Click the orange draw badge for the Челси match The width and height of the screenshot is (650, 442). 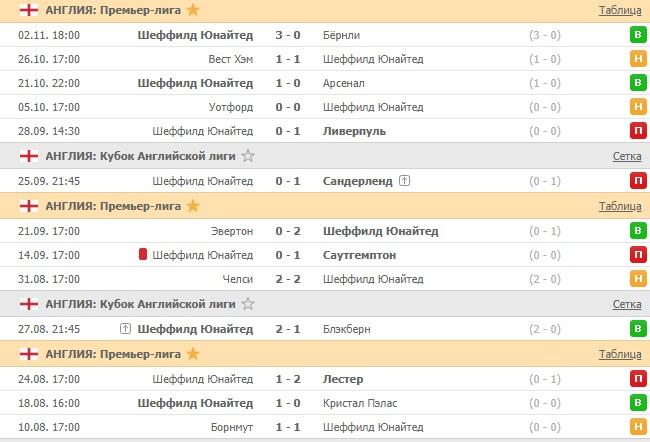(x=637, y=279)
